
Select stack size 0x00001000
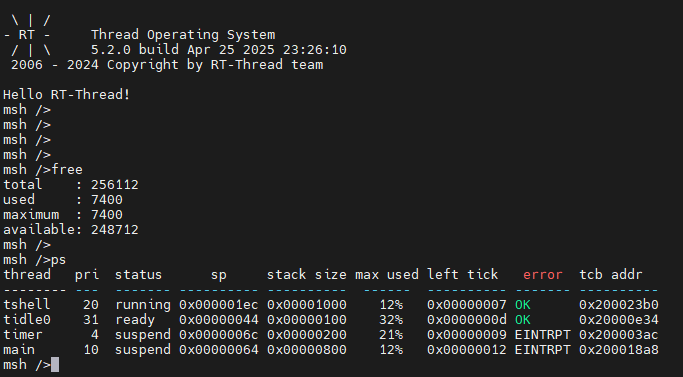307,305
